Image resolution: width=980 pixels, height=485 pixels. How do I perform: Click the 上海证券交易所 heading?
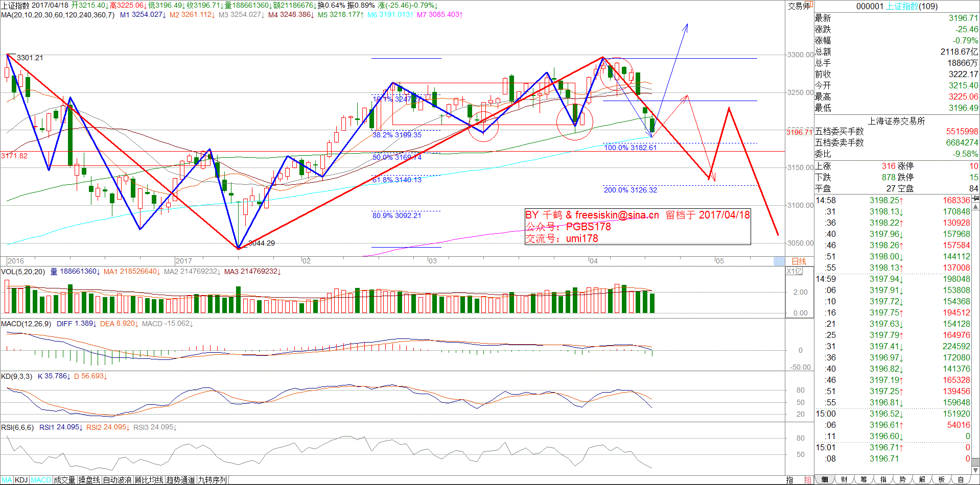[897, 121]
